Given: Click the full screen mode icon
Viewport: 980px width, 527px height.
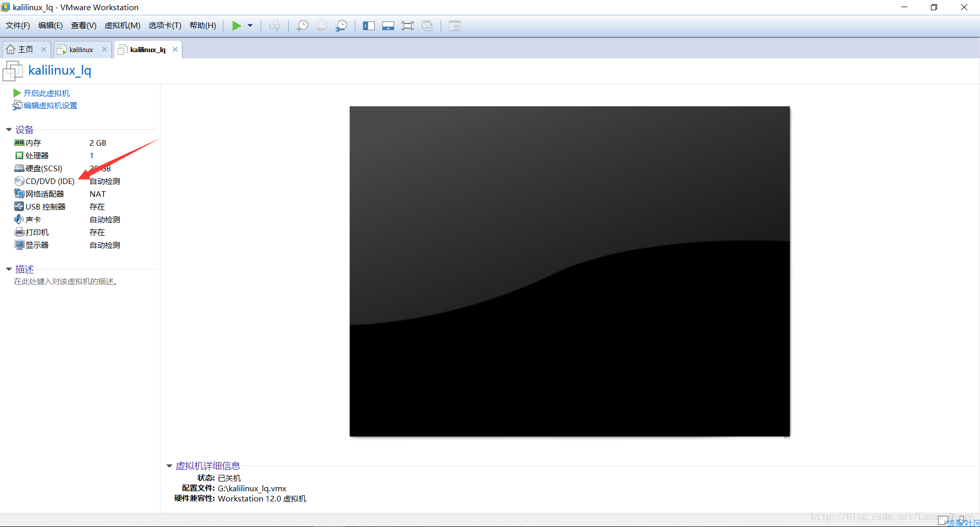Looking at the screenshot, I should click(407, 26).
